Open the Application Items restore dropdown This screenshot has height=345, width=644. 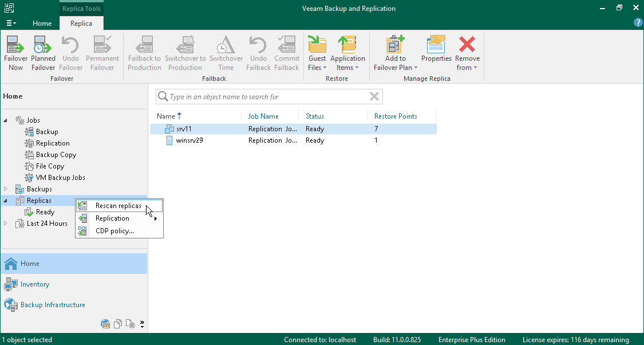[x=347, y=53]
